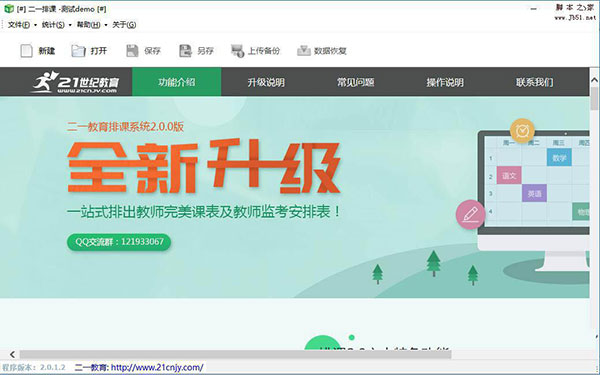This screenshot has width=600, height=375.
Task: Click the vertical scrollbar thumb
Action: (x=594, y=98)
